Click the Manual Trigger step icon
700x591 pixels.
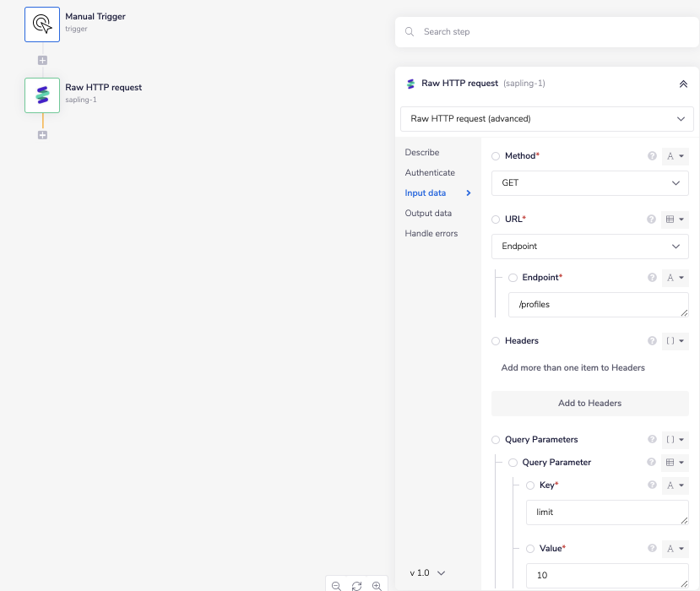[42, 24]
